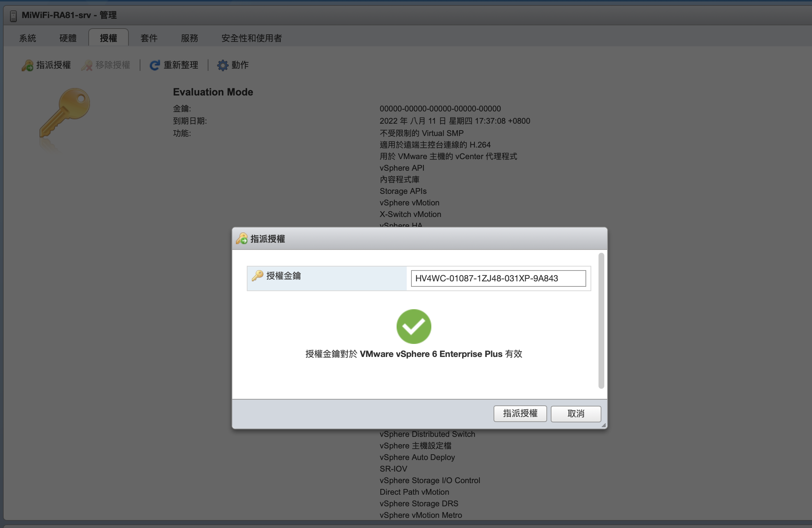Open the 服務 tab
This screenshot has width=812, height=528.
coord(190,38)
